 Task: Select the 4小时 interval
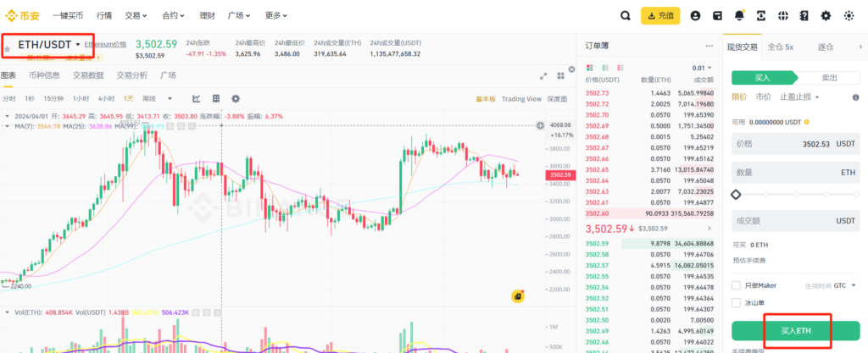pos(106,98)
